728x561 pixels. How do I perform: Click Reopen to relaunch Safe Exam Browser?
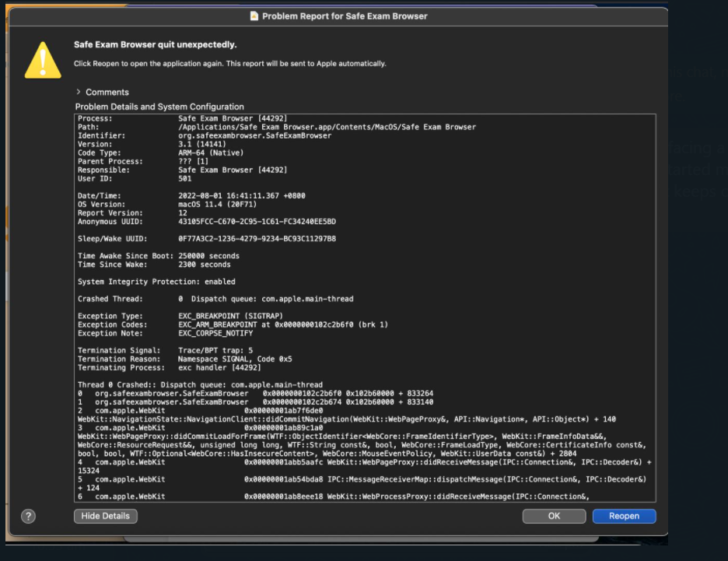tap(624, 516)
